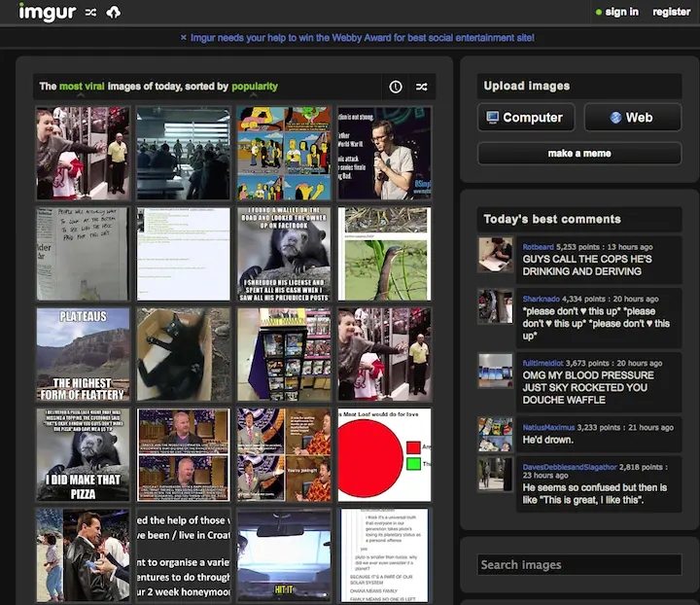Open the 'I DID MAKE THAT PIZZA' bear thumbnail
The image size is (700, 605).
coord(83,454)
